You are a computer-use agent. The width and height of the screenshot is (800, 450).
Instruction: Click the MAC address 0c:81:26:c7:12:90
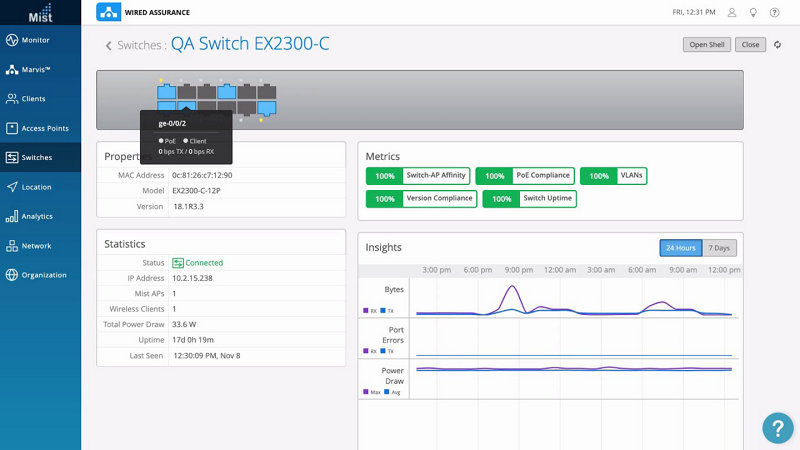202,175
